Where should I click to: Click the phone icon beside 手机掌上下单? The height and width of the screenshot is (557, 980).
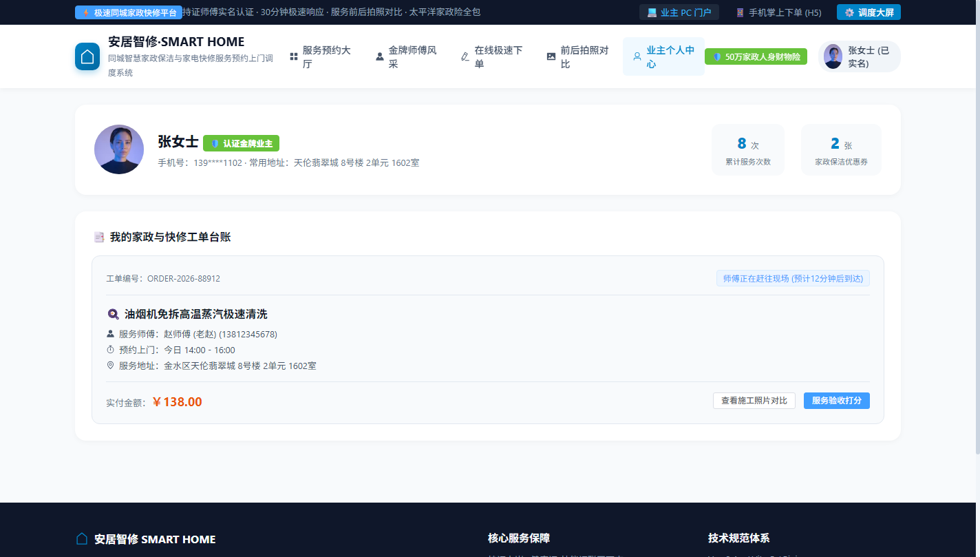tap(741, 12)
